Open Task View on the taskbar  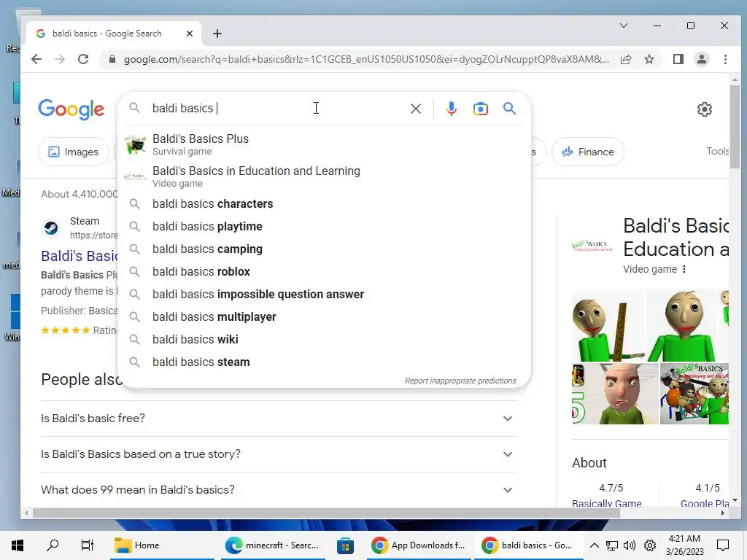tap(88, 545)
